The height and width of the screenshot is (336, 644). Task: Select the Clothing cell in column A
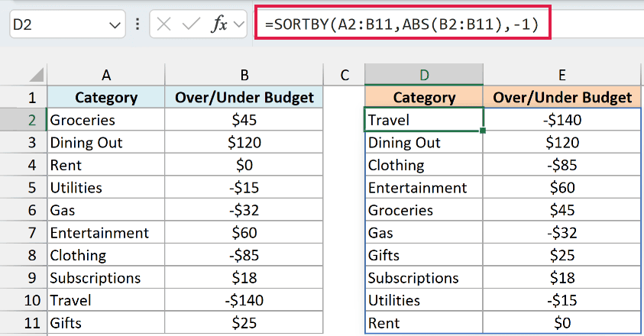(106, 255)
